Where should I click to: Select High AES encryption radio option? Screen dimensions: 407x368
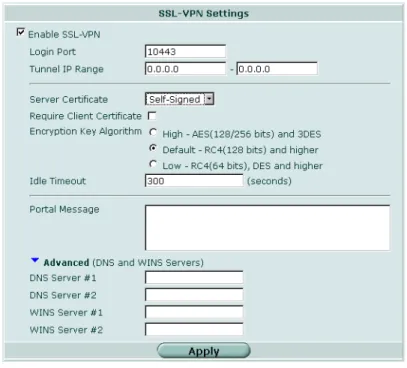pyautogui.click(x=153, y=132)
